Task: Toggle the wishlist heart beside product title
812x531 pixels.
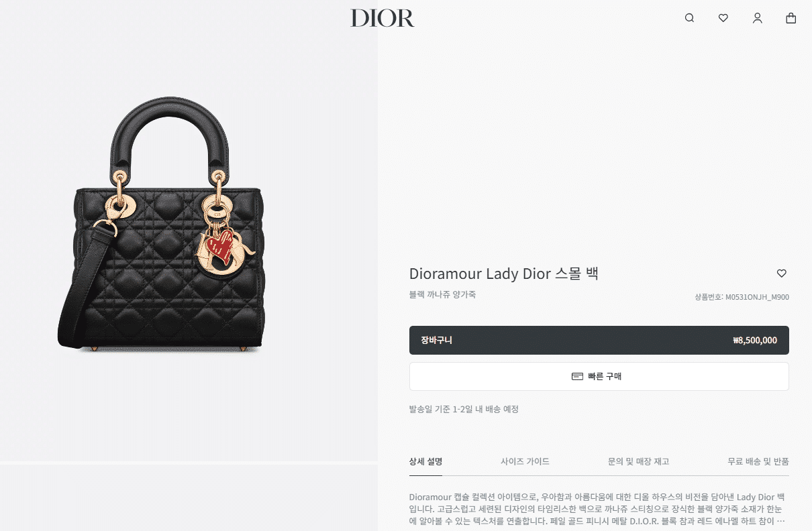Action: click(782, 273)
